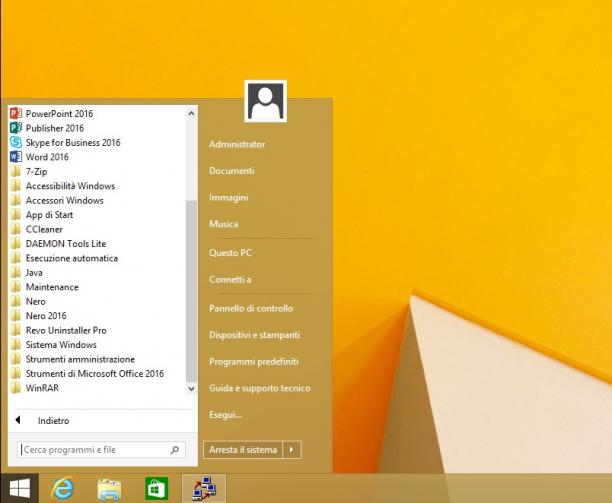Screen dimensions: 612x503
Task: Click the user account picture
Action: pos(265,101)
